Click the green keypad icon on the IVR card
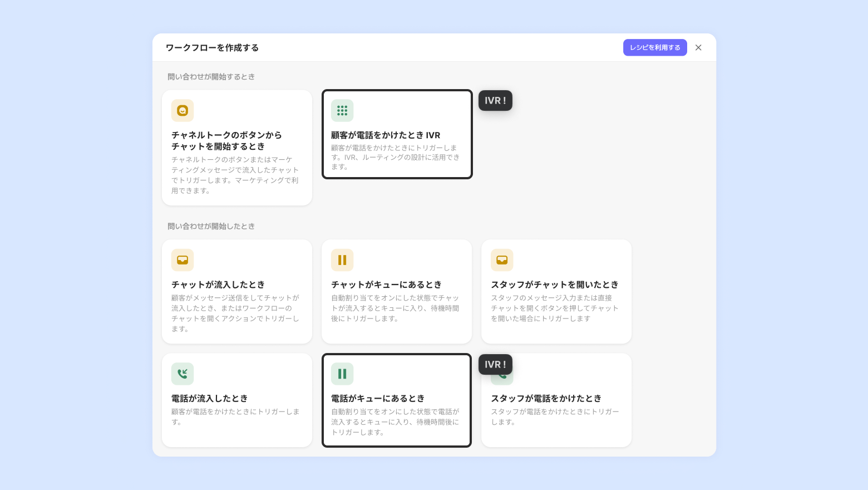 click(x=342, y=110)
